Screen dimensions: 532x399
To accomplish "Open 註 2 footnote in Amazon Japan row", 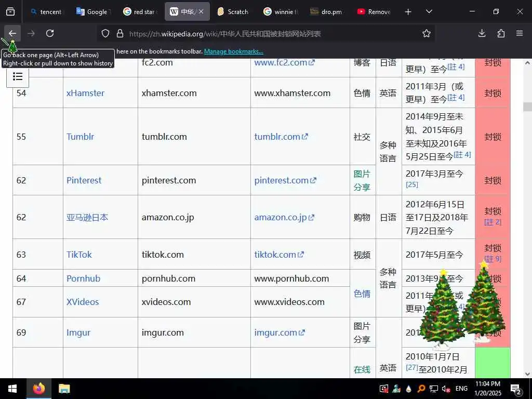I will 493,222.
